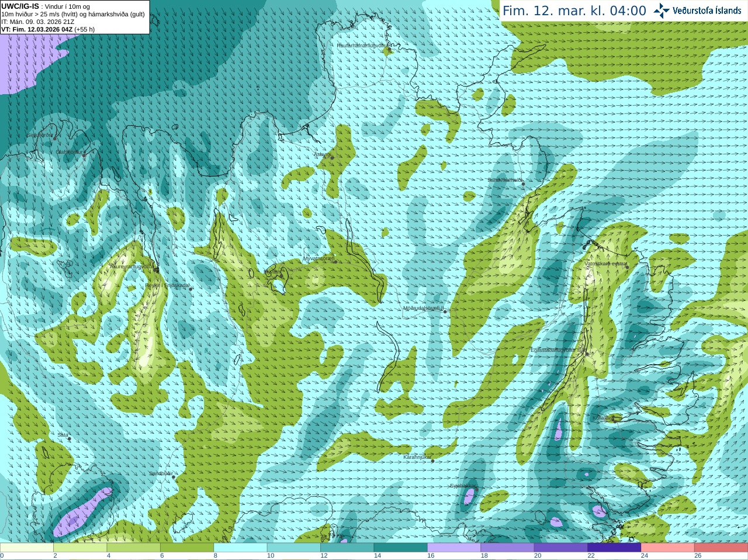Click the Sandbúðir station label

[160, 473]
